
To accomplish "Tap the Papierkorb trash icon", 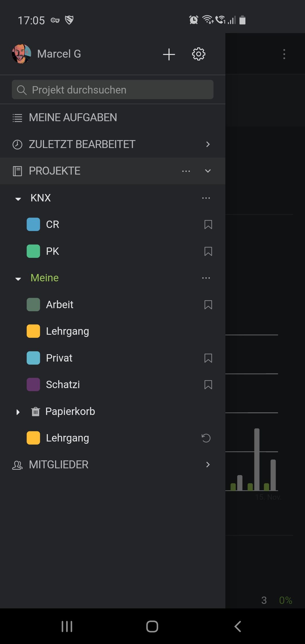I will point(35,412).
